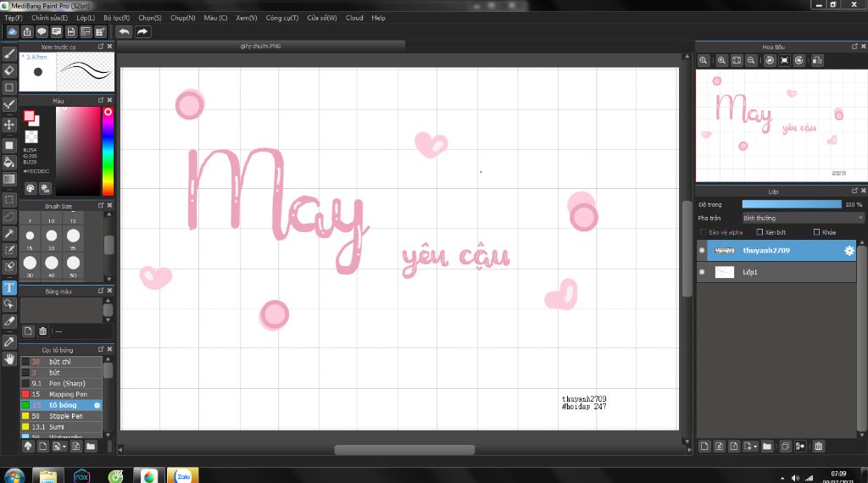Select the Bucket fill tool
Viewport: 868px width, 483px height.
(8, 162)
